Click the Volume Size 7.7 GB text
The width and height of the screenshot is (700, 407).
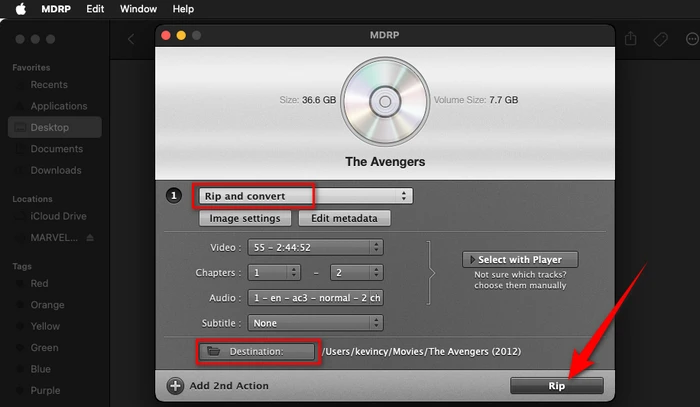click(476, 100)
